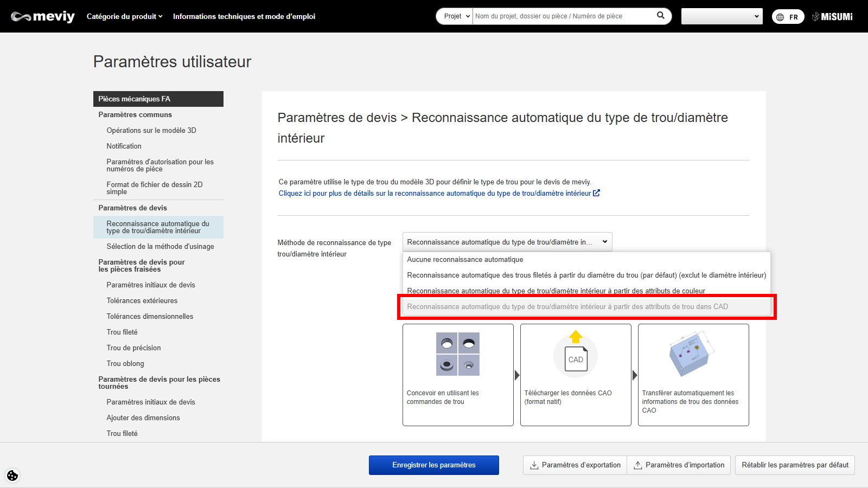
Task: Open the blank dropdown in the header
Action: click(x=722, y=16)
